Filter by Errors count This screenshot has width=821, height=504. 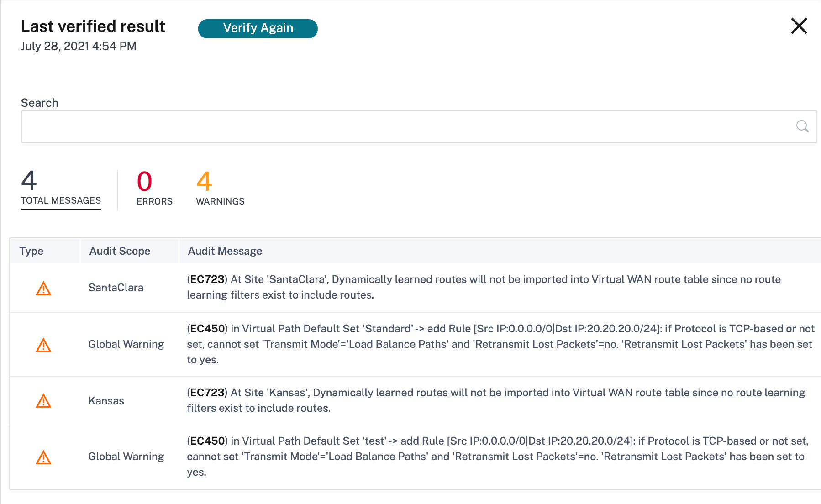point(154,189)
